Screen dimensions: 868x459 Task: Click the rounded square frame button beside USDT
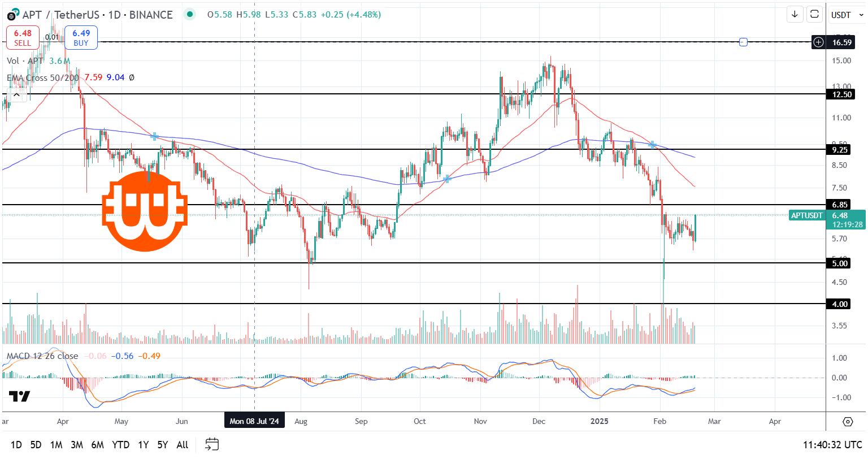814,15
